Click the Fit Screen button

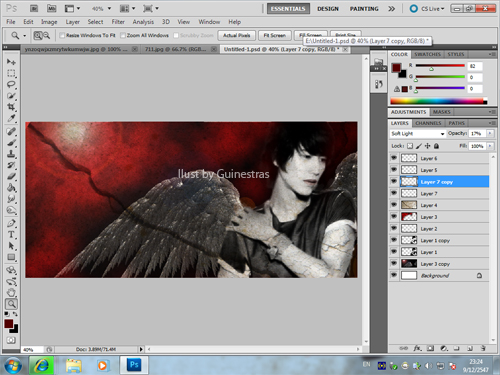pyautogui.click(x=275, y=35)
